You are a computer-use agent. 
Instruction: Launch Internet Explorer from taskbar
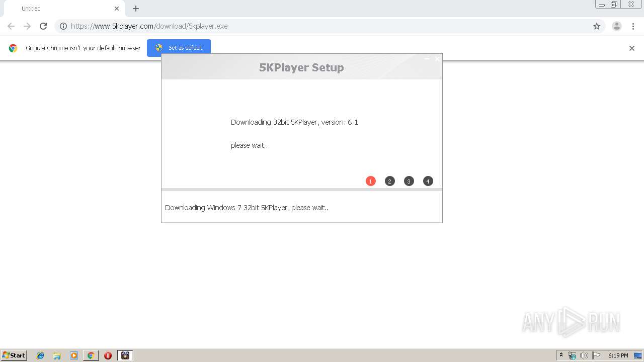[40, 355]
